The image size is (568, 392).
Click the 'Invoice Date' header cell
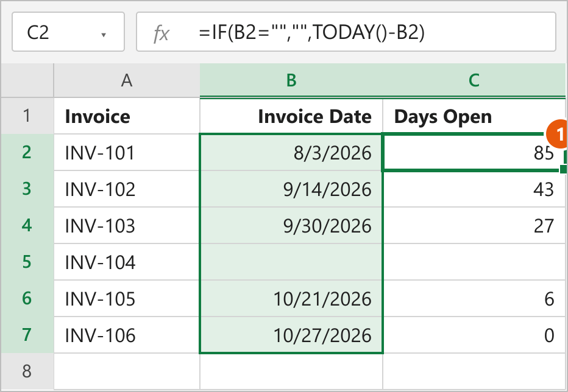point(291,116)
